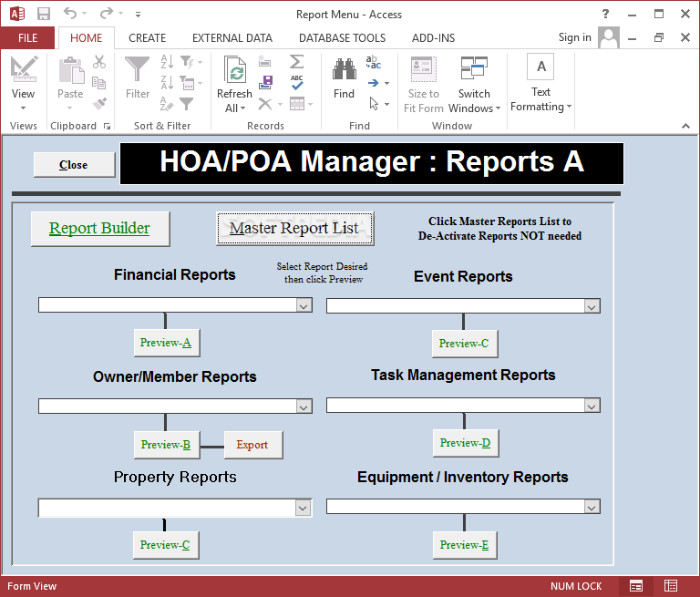
Task: Expand the Property Reports dropdown
Action: 303,508
